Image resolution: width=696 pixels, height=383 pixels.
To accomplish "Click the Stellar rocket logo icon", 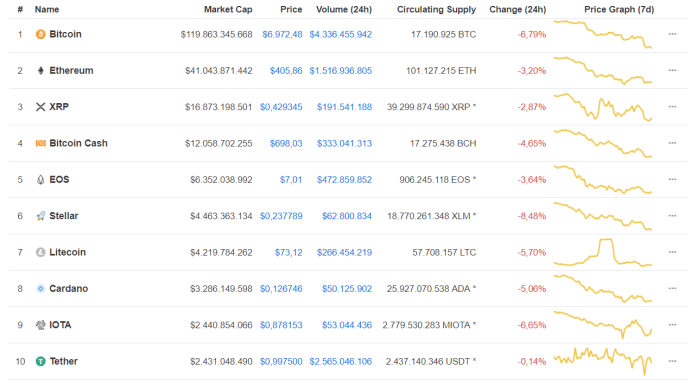I will coord(40,216).
